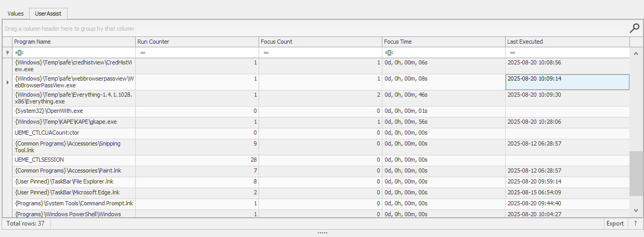
Task: Click the Focus Count equals filter icon
Action: (x=266, y=52)
